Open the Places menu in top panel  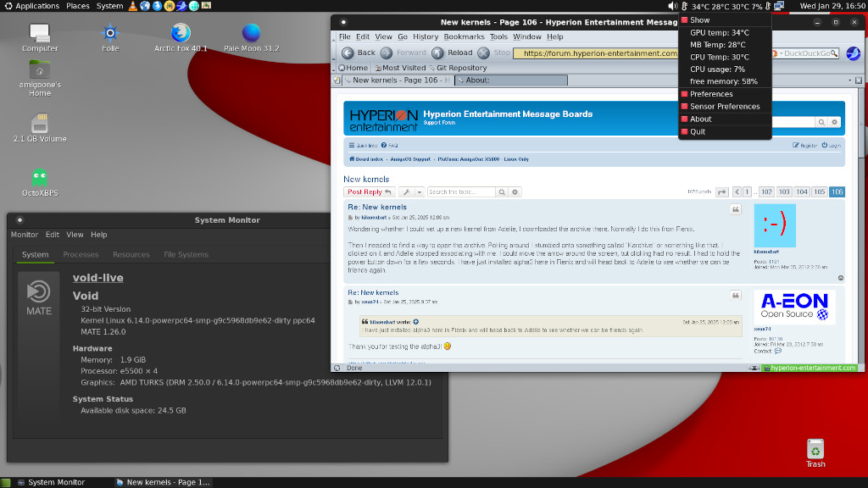tap(77, 6)
